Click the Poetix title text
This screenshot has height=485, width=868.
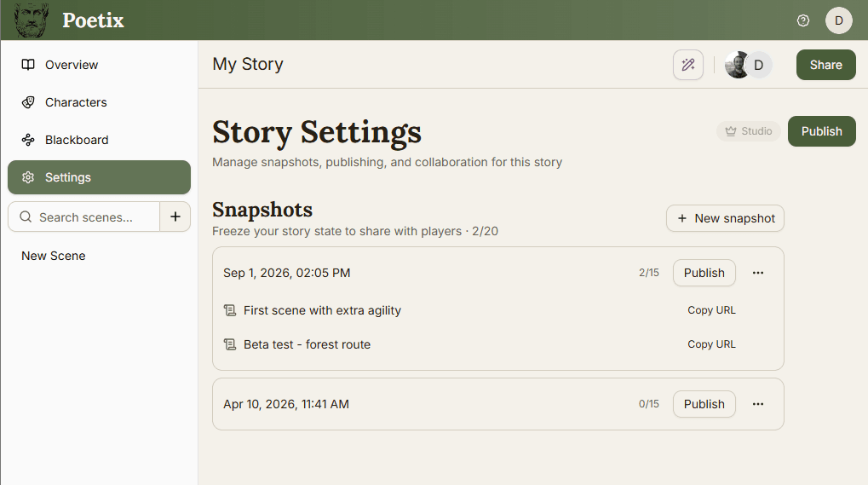pyautogui.click(x=93, y=20)
